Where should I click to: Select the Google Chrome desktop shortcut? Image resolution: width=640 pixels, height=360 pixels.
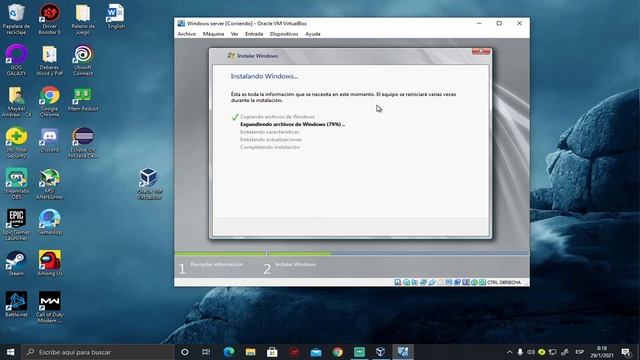[50, 102]
